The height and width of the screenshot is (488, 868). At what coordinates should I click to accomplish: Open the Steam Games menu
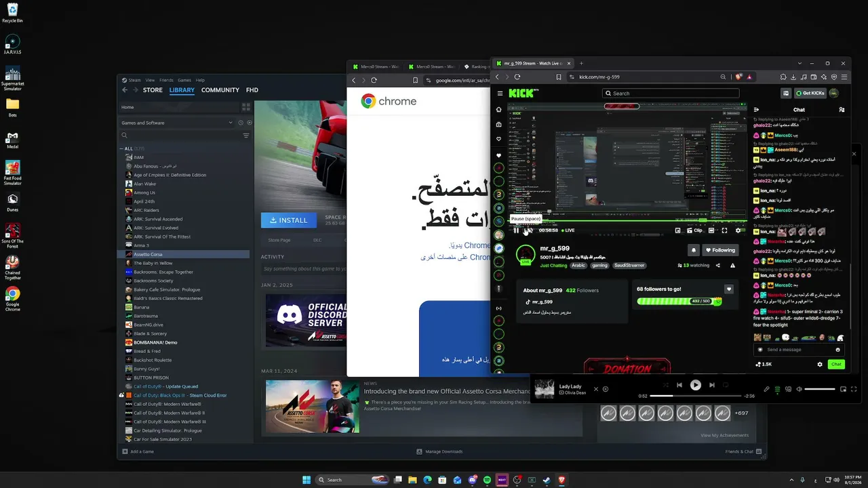pos(184,80)
